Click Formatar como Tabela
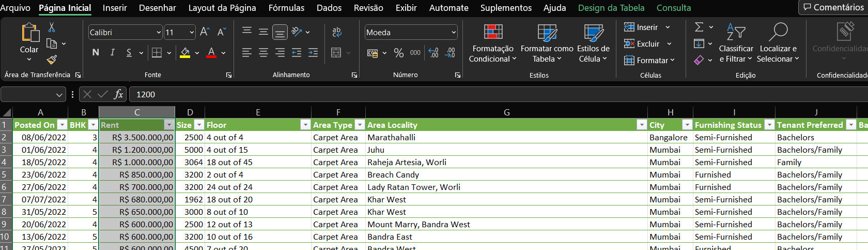This screenshot has width=868, height=250. [547, 43]
